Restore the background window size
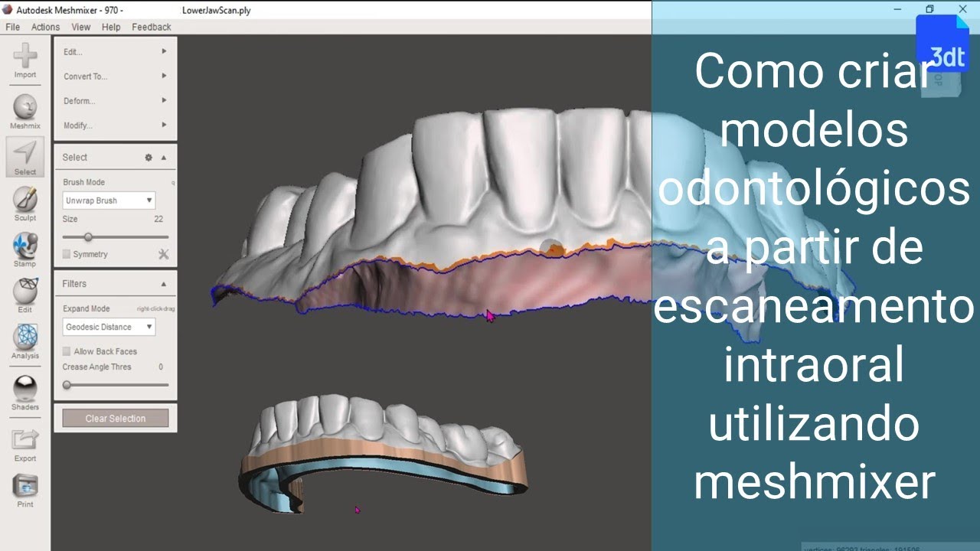Screen dimensions: 980x551 (x=929, y=9)
